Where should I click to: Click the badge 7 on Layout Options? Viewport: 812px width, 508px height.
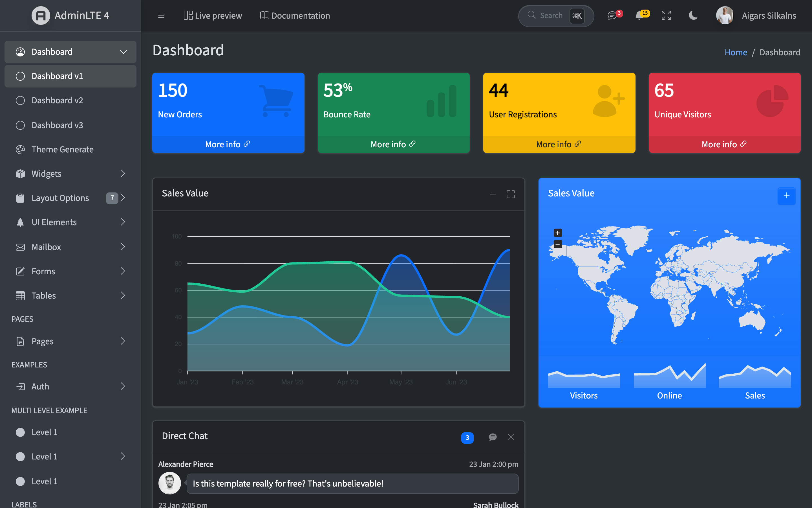112,198
